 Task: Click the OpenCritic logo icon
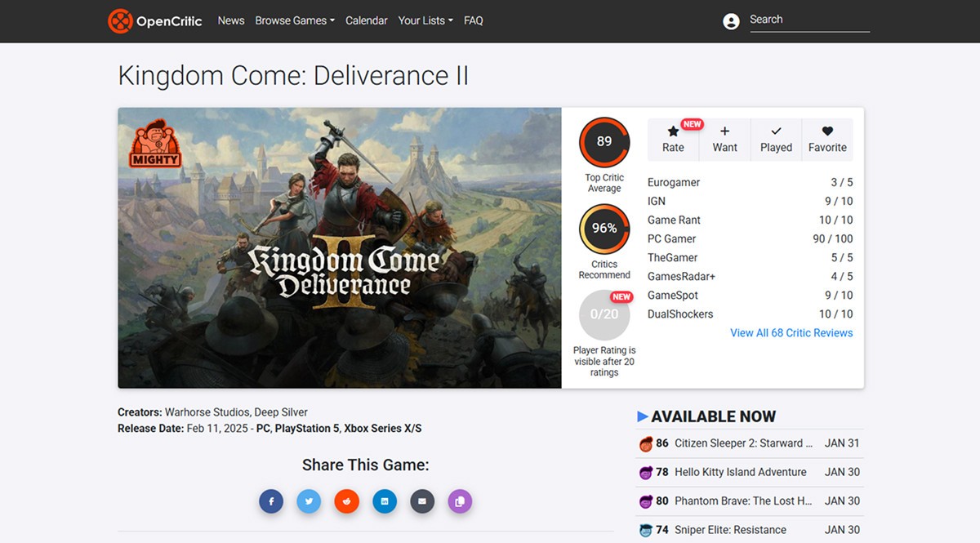click(x=120, y=20)
